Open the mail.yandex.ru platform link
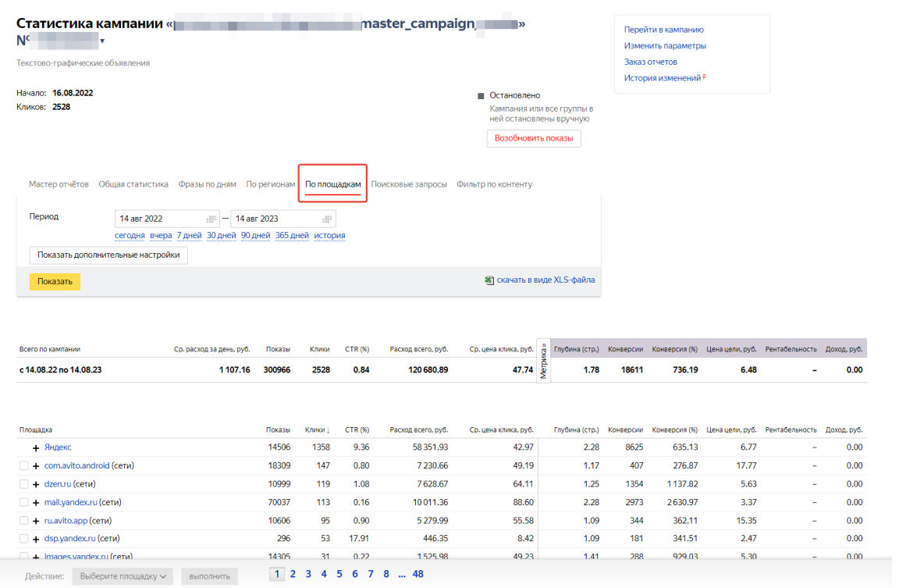The height and width of the screenshot is (588, 924). click(71, 502)
